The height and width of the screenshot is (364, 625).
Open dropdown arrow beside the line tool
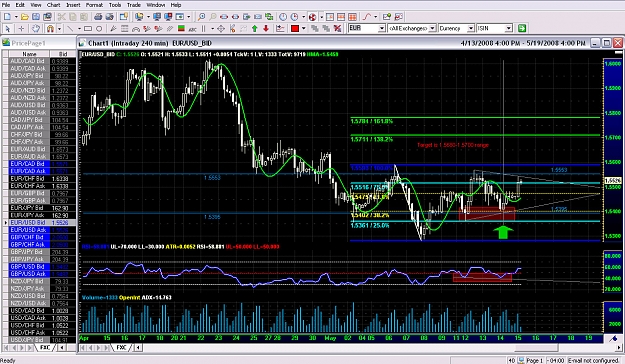point(79,29)
